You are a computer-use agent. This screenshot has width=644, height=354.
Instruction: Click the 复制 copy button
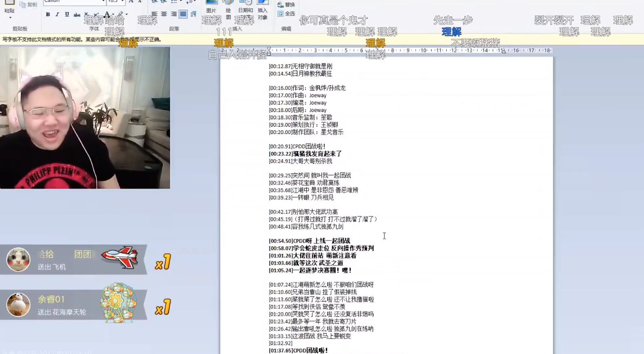click(x=28, y=4)
